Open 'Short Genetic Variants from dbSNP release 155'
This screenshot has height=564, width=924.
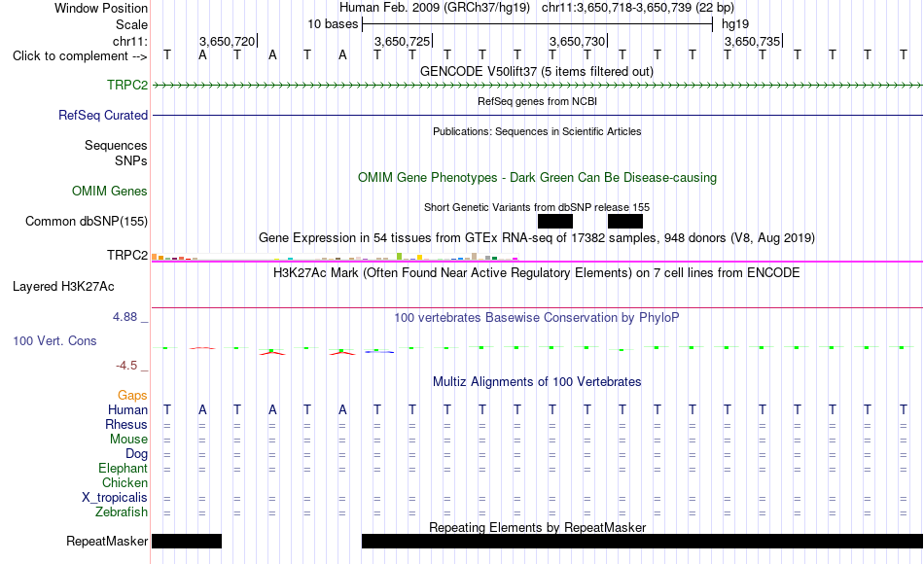(x=537, y=207)
